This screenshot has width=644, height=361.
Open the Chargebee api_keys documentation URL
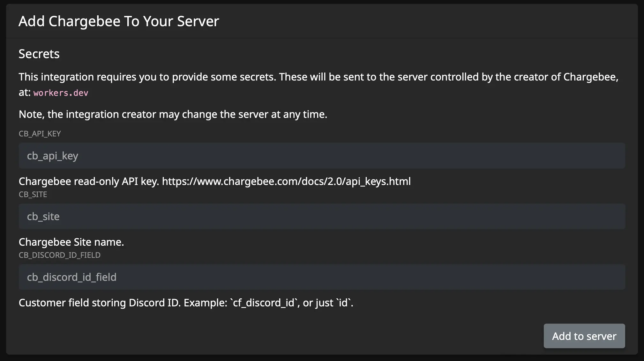[286, 181]
